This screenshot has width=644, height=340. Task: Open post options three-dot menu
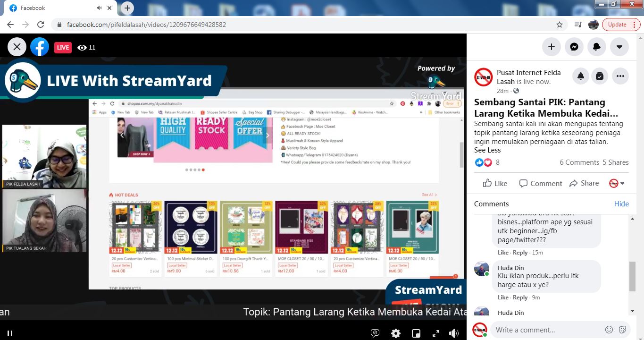point(620,76)
